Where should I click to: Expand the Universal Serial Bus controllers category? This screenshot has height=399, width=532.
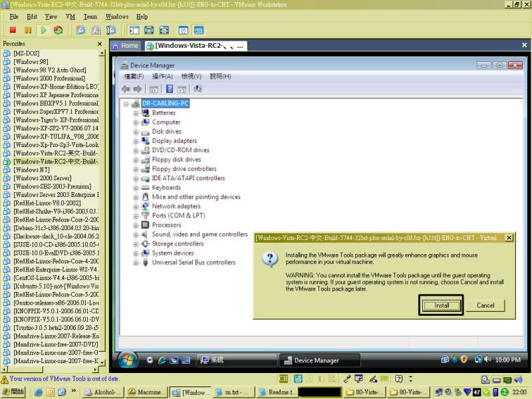136,263
